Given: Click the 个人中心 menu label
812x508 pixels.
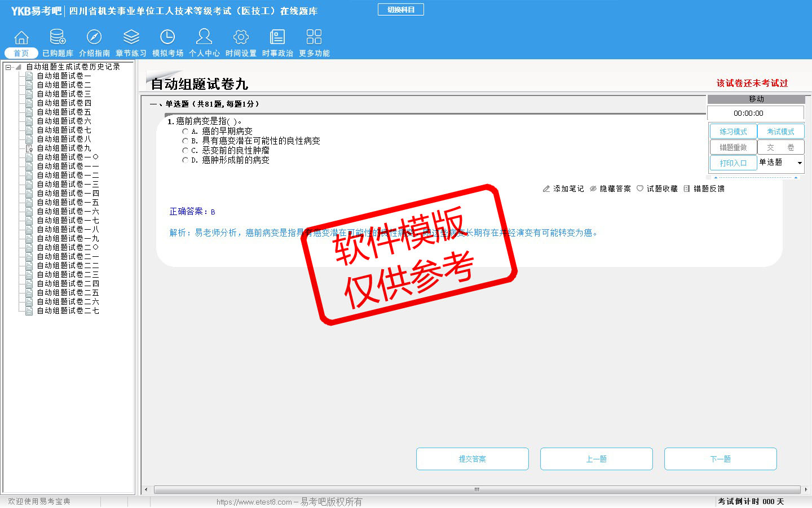Looking at the screenshot, I should tap(204, 53).
